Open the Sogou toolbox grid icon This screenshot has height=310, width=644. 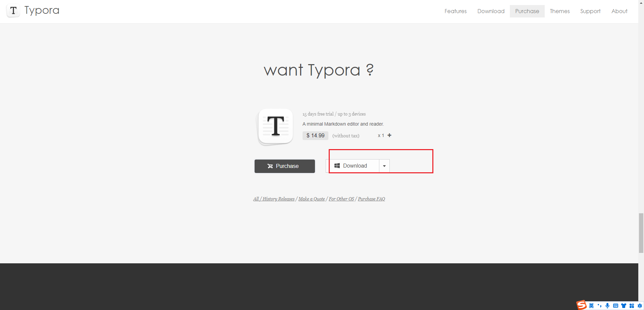tap(632, 306)
